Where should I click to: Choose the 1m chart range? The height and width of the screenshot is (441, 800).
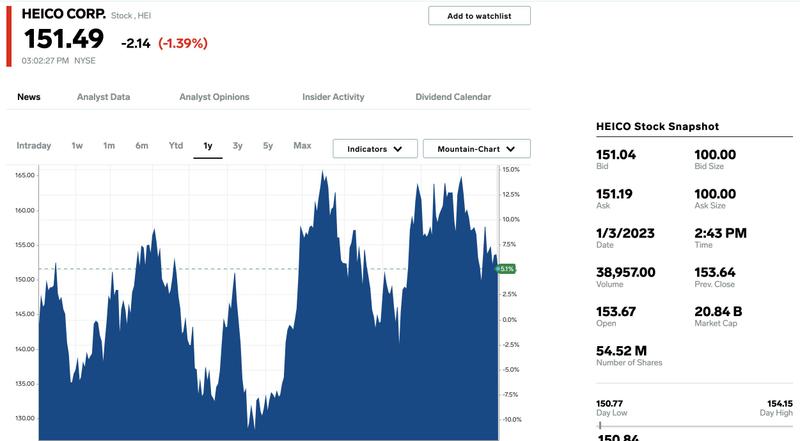(x=109, y=145)
